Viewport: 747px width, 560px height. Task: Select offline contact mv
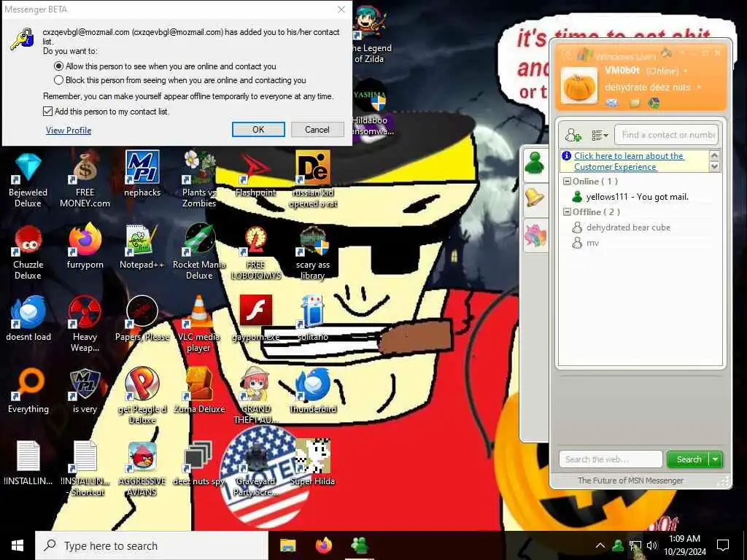(585, 243)
